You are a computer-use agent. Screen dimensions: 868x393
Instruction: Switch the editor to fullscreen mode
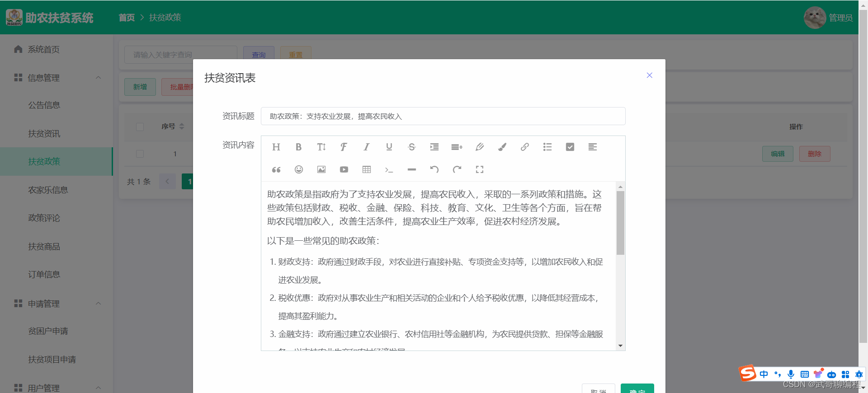pos(479,169)
